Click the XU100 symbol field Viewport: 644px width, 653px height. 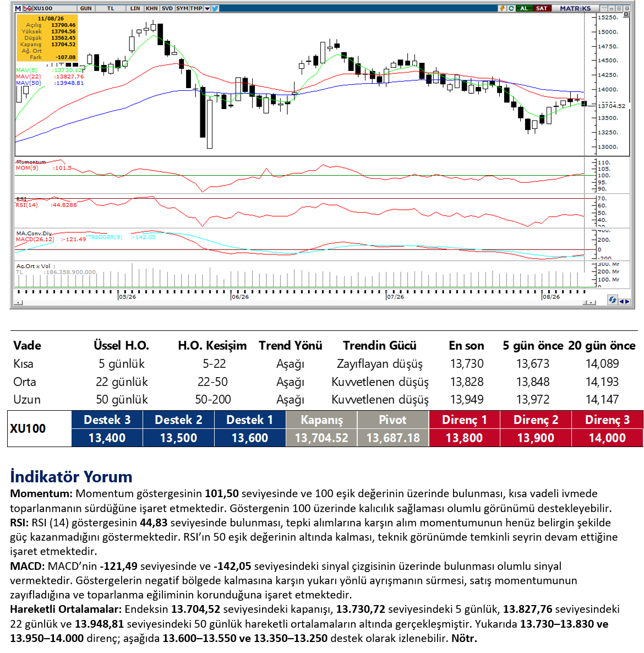point(54,8)
